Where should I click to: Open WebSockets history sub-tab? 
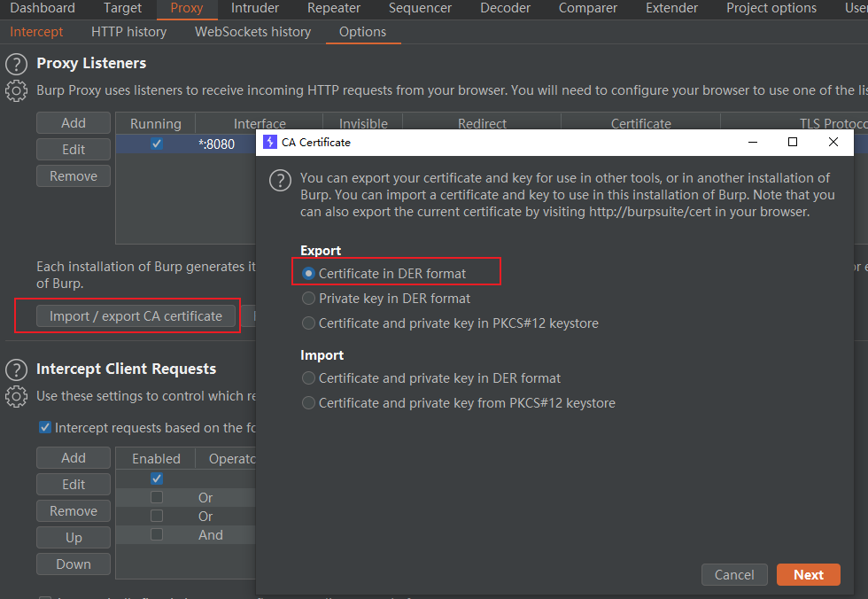[252, 32]
